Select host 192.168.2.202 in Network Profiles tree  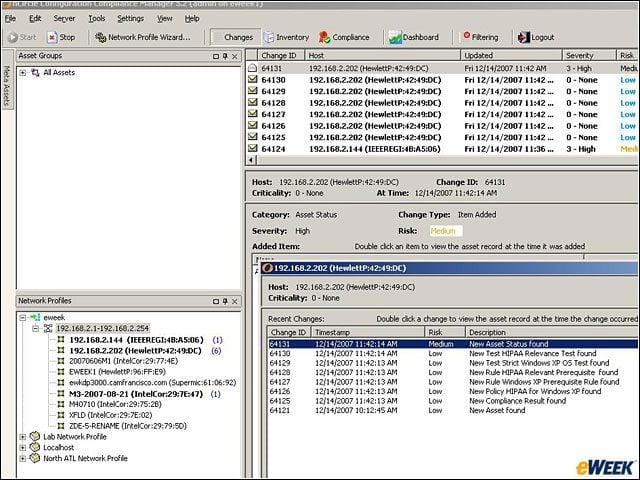point(136,351)
